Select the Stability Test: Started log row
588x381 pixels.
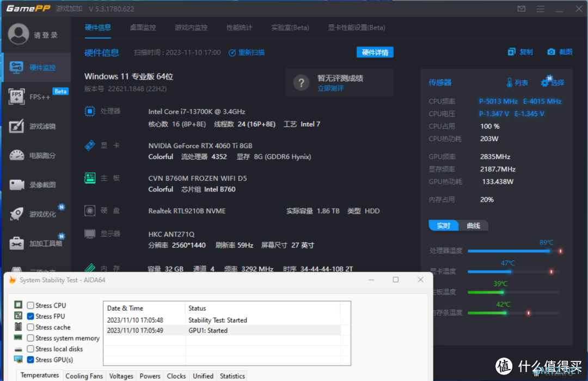(227, 320)
